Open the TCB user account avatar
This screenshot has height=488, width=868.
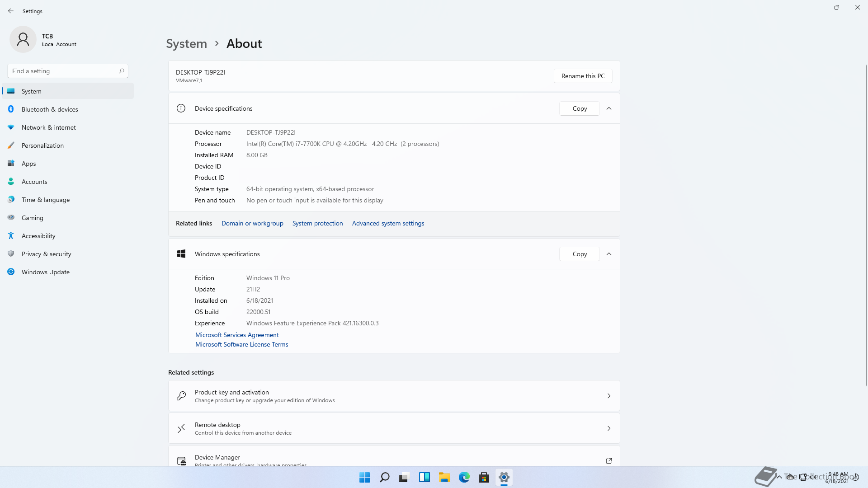(x=23, y=39)
